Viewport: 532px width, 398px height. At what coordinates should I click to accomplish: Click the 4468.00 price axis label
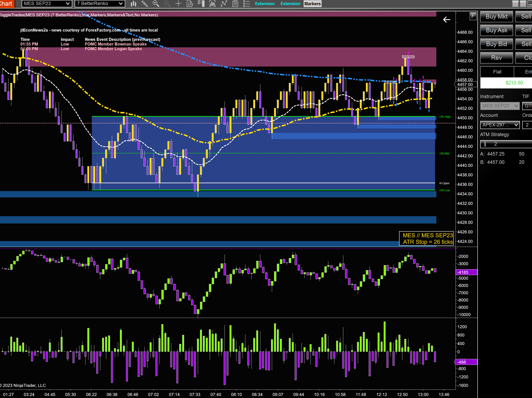click(x=465, y=32)
